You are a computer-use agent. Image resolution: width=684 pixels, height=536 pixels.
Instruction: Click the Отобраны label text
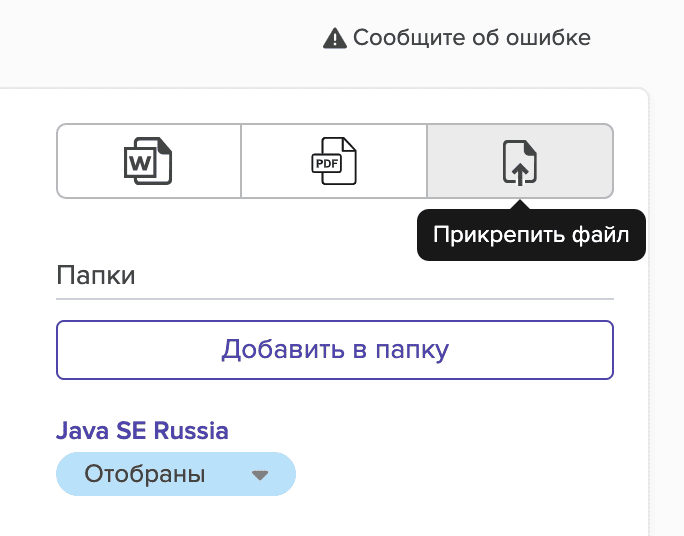(x=145, y=474)
